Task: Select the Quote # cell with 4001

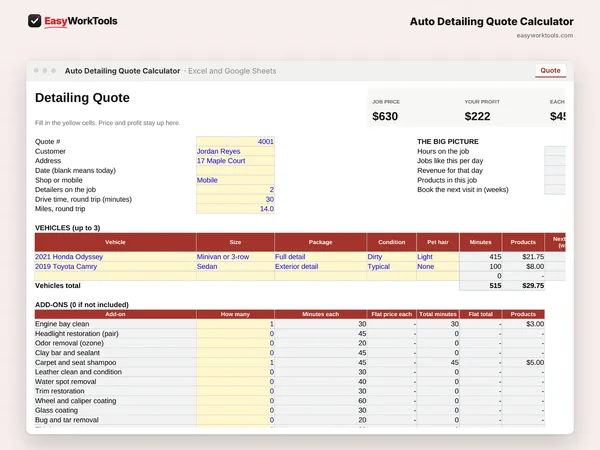Action: (x=235, y=142)
